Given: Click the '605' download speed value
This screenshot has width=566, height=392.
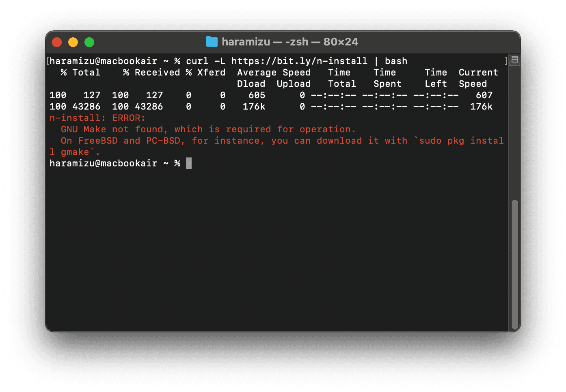Looking at the screenshot, I should (x=257, y=95).
